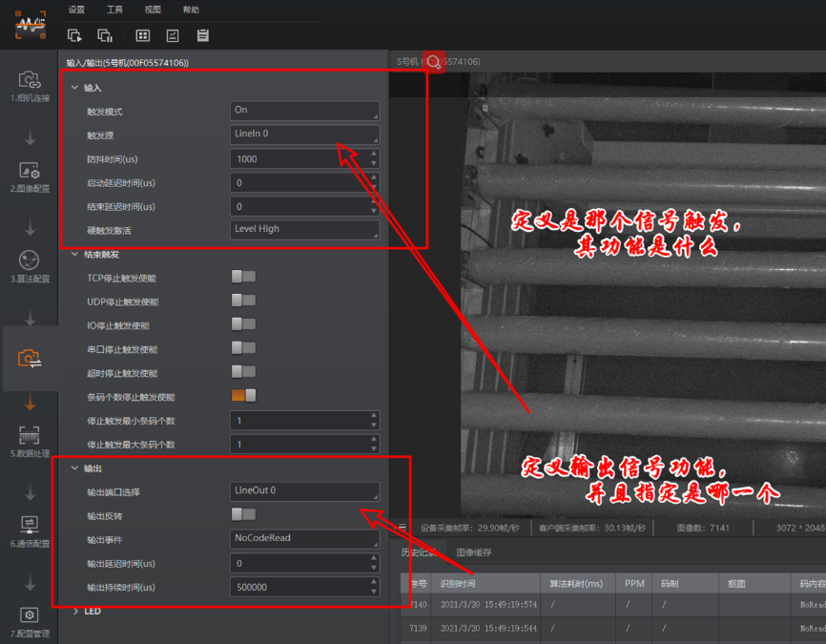826x644 pixels.
Task: Open the 1.相机连接 camera connection step
Action: 29,84
